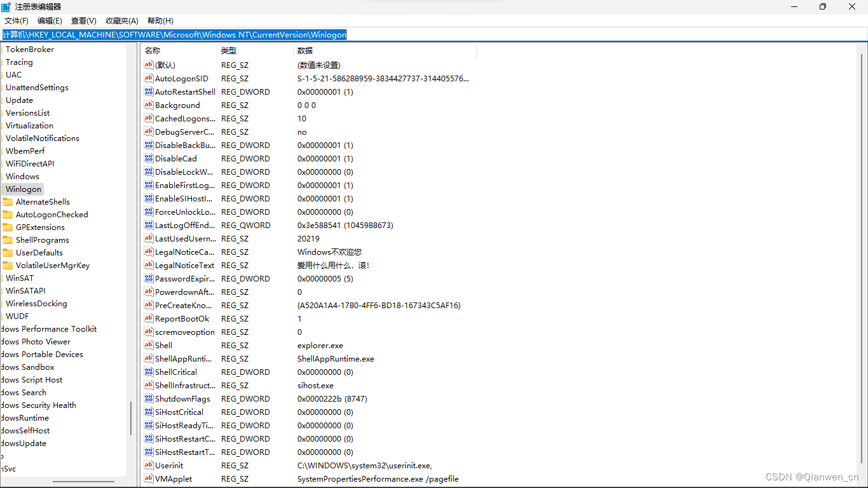Viewport: 868px width, 488px height.
Task: Open the 收藏夹(A) menu
Action: [122, 21]
